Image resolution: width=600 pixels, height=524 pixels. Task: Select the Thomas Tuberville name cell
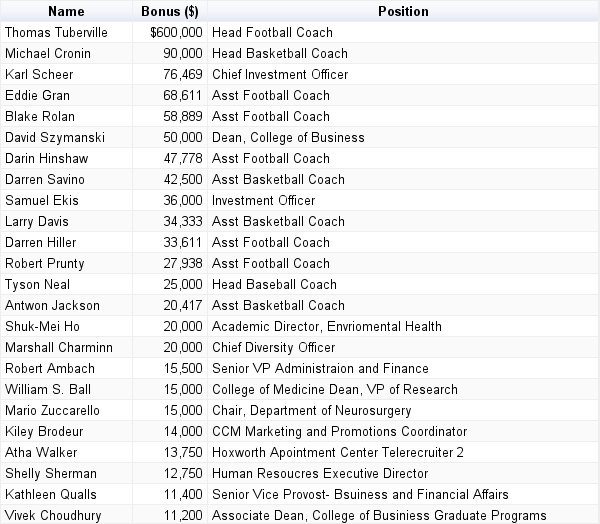click(56, 33)
